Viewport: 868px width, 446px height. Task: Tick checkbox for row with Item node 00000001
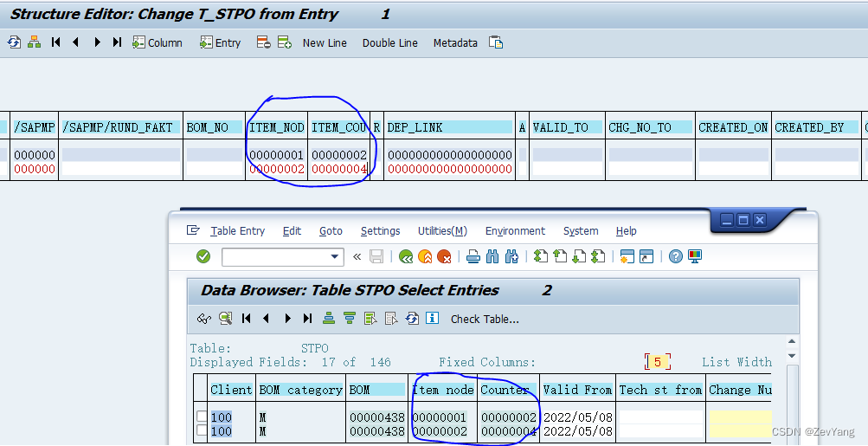click(202, 417)
